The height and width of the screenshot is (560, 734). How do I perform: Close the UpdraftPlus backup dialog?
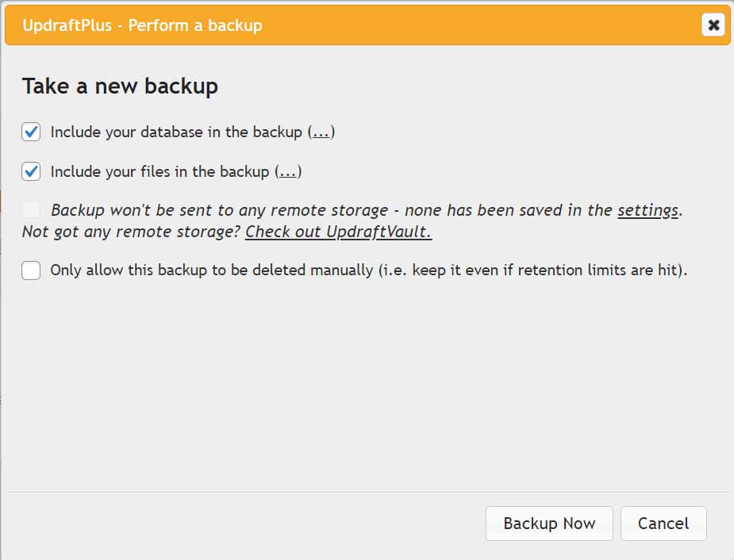pyautogui.click(x=713, y=25)
